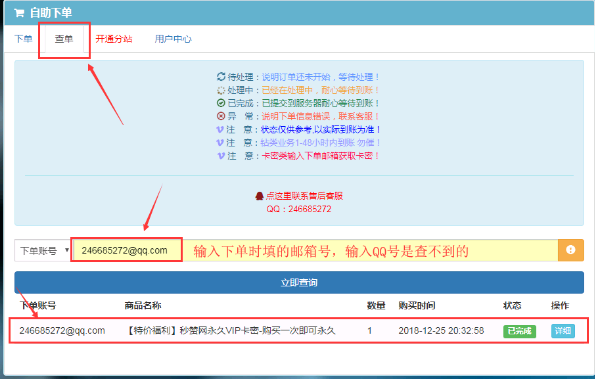Click the 购买时间 column header
Image resolution: width=595 pixels, height=380 pixels.
pos(417,305)
